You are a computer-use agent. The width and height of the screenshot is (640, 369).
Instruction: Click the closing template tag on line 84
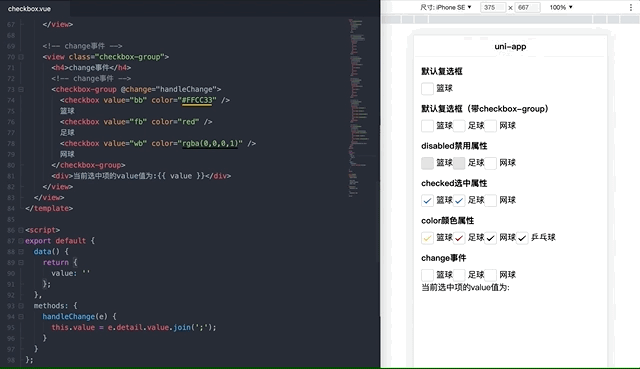point(49,209)
